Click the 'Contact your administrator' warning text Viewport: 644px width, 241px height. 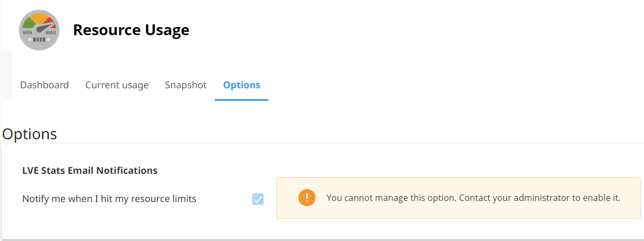540,198
